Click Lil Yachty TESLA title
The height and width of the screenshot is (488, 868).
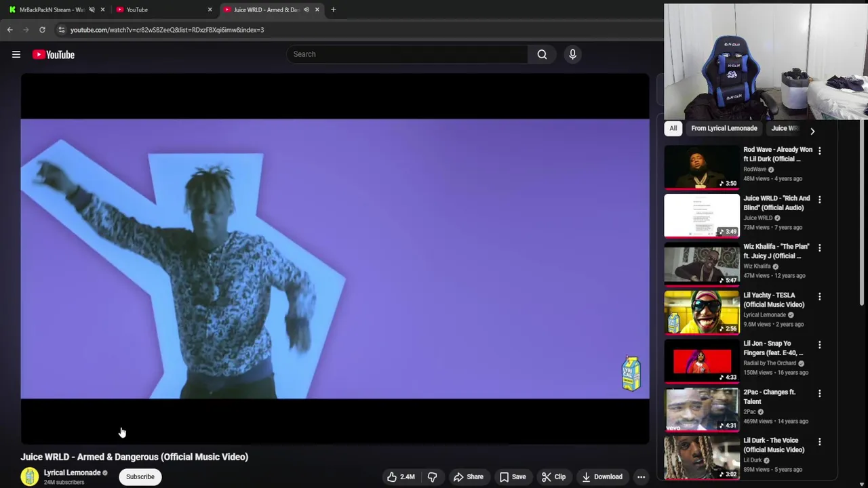tap(774, 300)
